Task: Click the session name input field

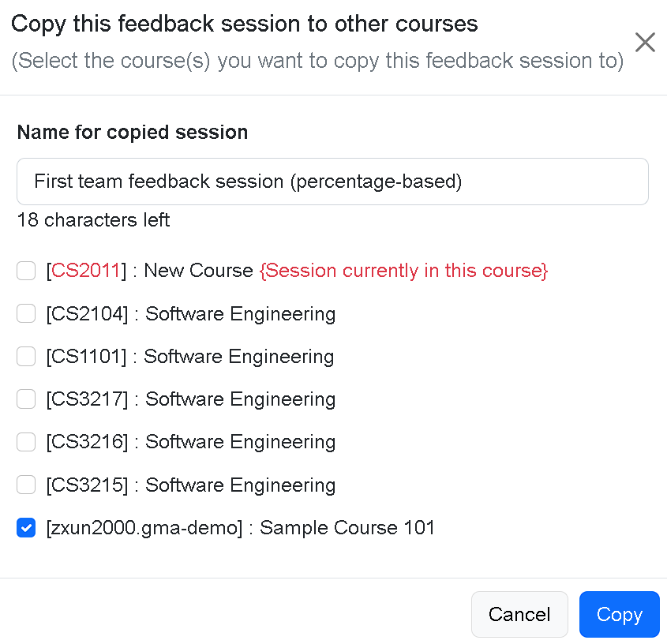Action: (x=332, y=181)
